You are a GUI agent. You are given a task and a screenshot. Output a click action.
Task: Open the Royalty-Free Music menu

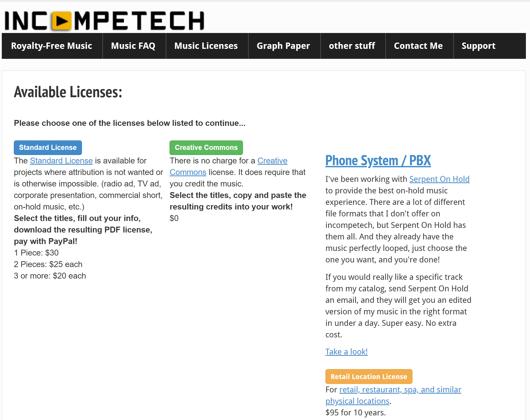[x=51, y=46]
